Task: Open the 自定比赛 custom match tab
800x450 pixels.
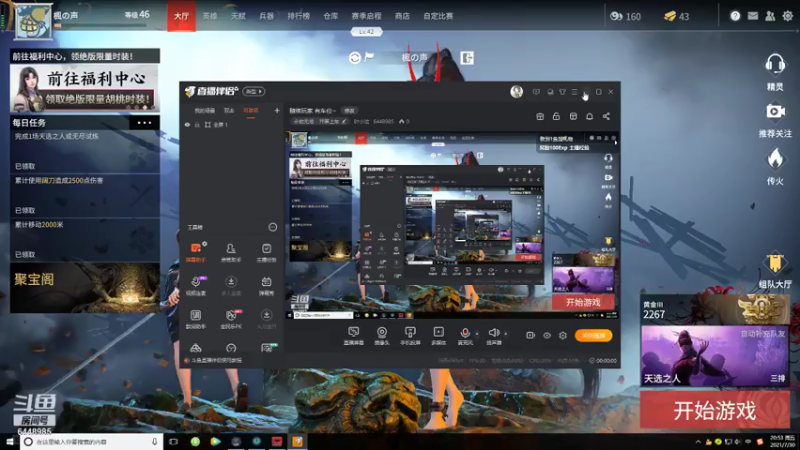Action: click(x=438, y=16)
